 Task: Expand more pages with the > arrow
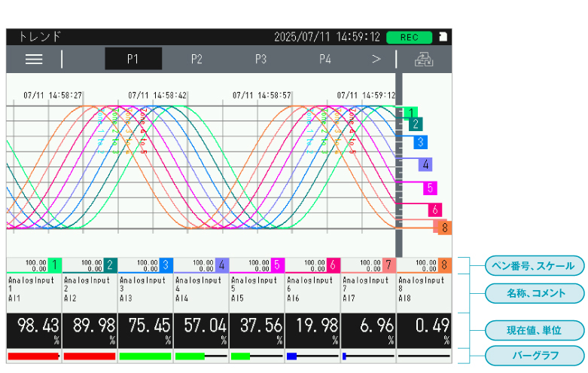[x=376, y=59]
